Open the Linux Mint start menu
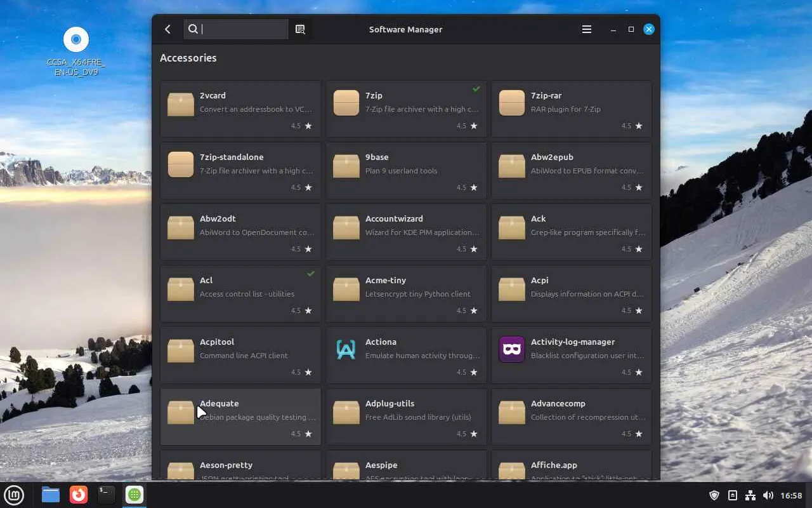The height and width of the screenshot is (508, 812). click(x=14, y=495)
